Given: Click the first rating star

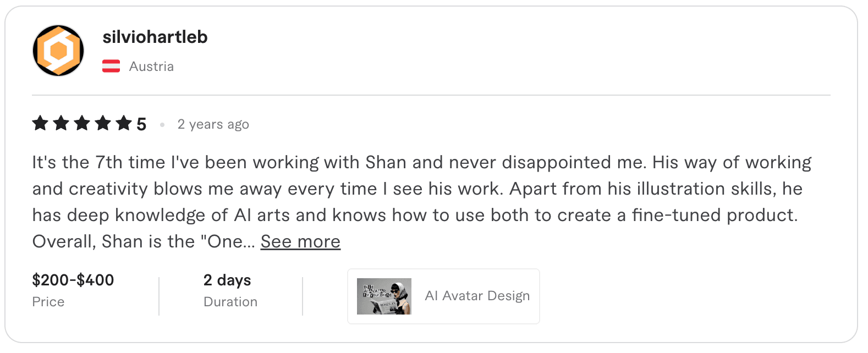Looking at the screenshot, I should (40, 124).
